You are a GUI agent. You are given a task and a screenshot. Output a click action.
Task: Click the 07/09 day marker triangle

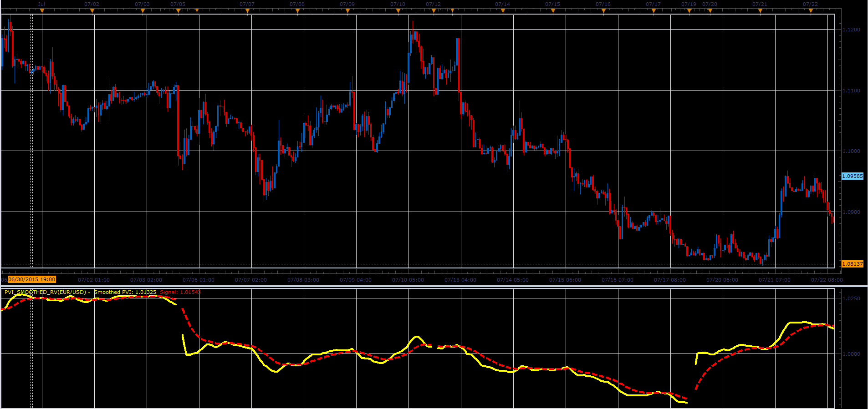[347, 11]
